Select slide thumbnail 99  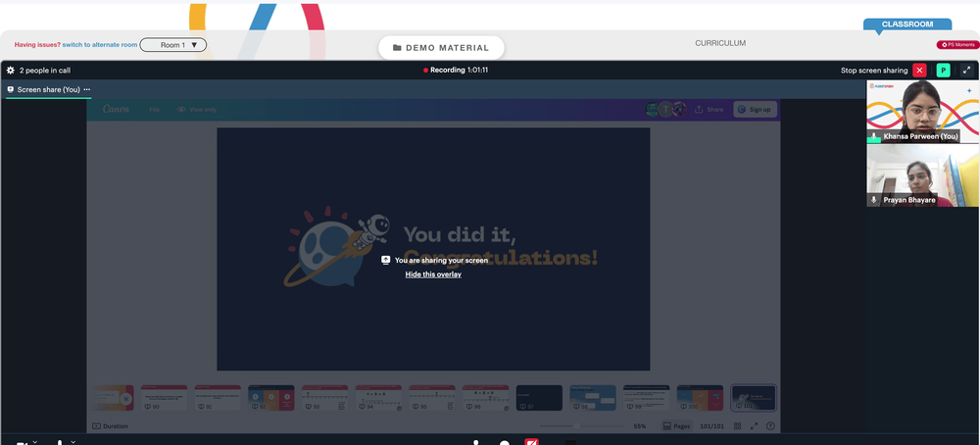646,398
